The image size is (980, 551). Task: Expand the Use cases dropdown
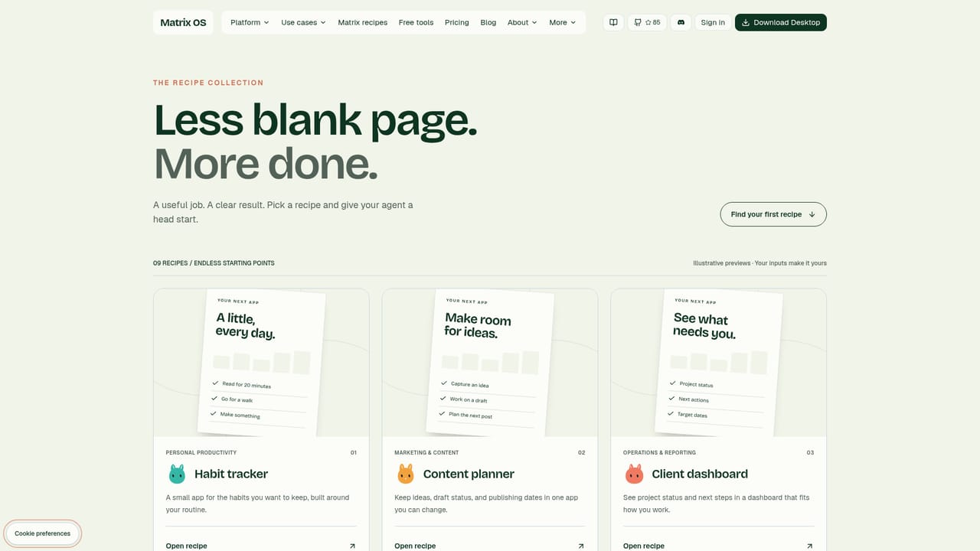[x=303, y=22]
